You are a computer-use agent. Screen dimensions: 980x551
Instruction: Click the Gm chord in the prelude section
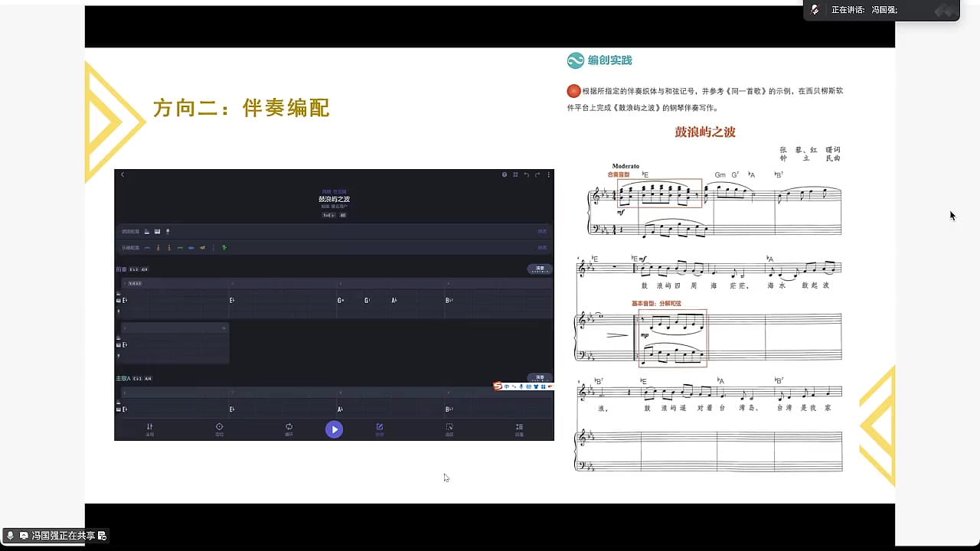341,300
